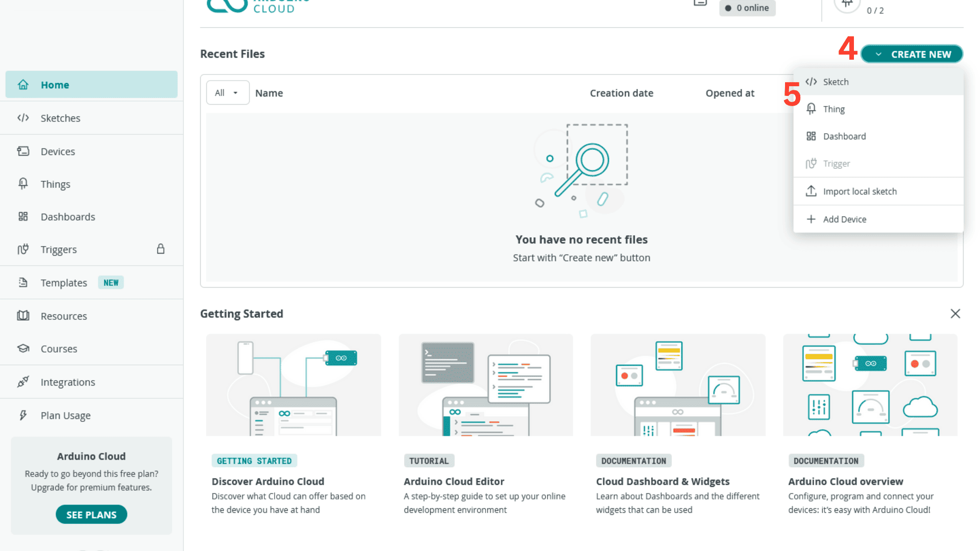Image resolution: width=980 pixels, height=551 pixels.
Task: Click Arduino Cloud Editor title link
Action: click(x=454, y=481)
